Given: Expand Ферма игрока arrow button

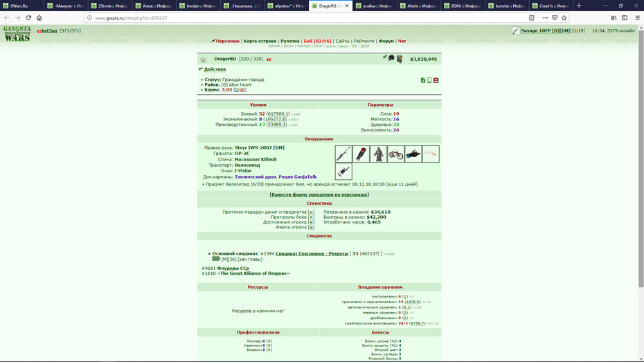Looking at the screenshot, I should tap(311, 227).
